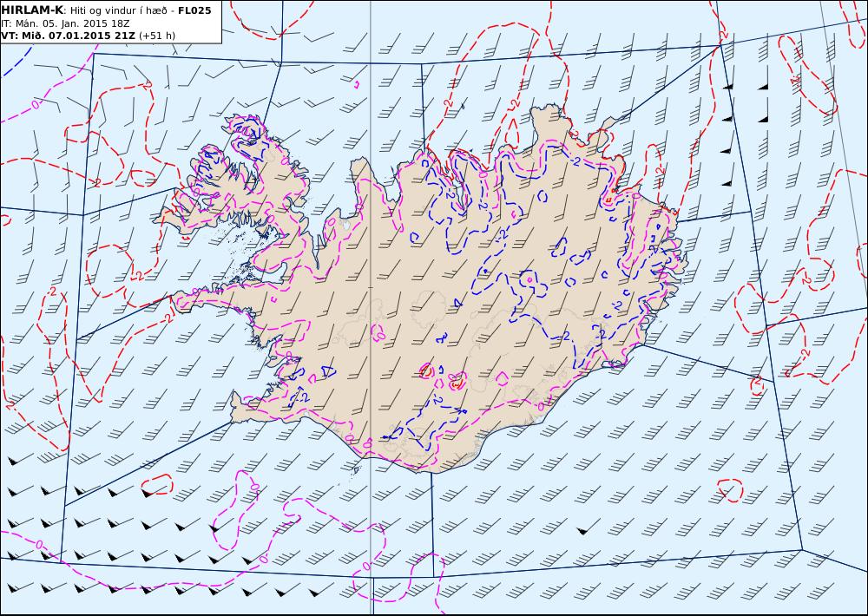Click the HIRLAM-K model name in title

(x=33, y=10)
